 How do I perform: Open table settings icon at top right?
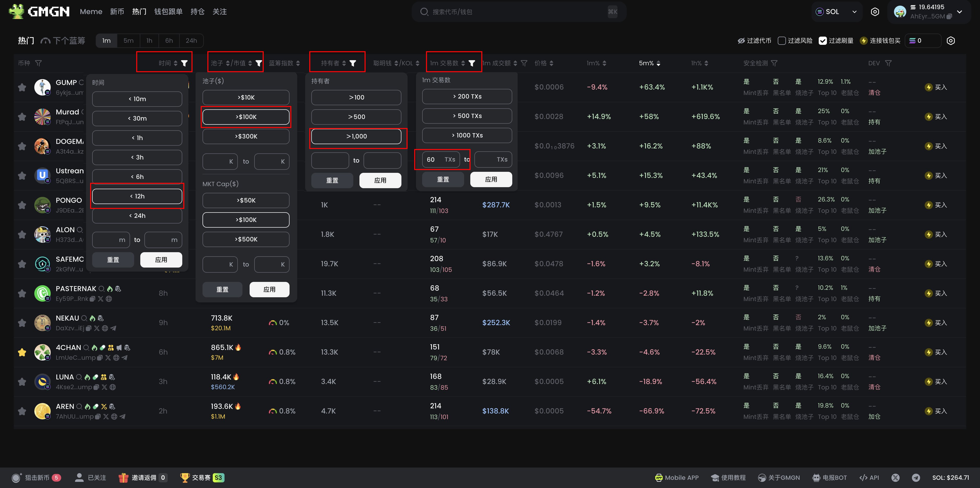click(x=950, y=41)
